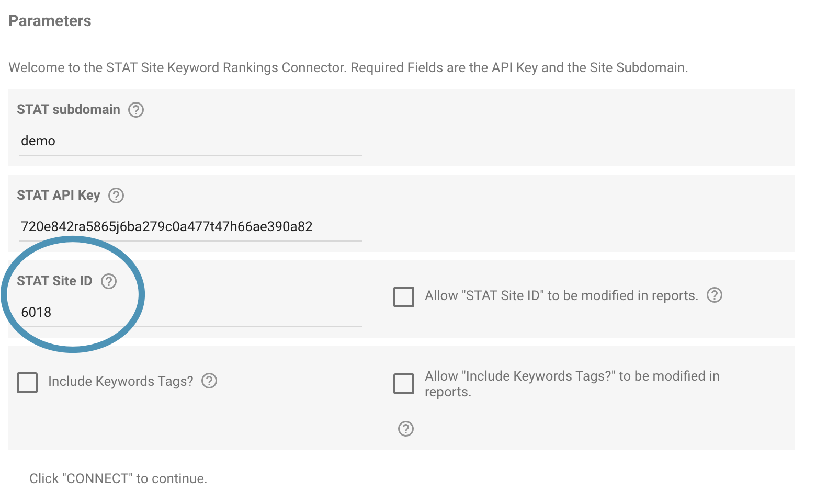Click the help icon beside Allow STAT Site ID option

pyautogui.click(x=715, y=295)
